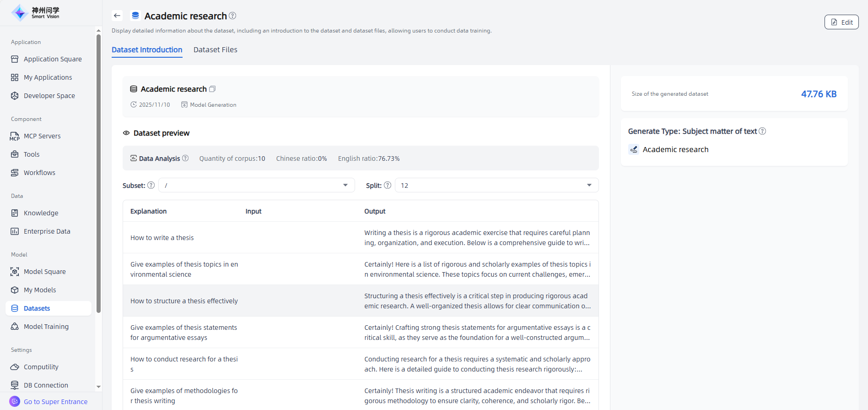
Task: Click the Smart Vision logo
Action: point(36,13)
